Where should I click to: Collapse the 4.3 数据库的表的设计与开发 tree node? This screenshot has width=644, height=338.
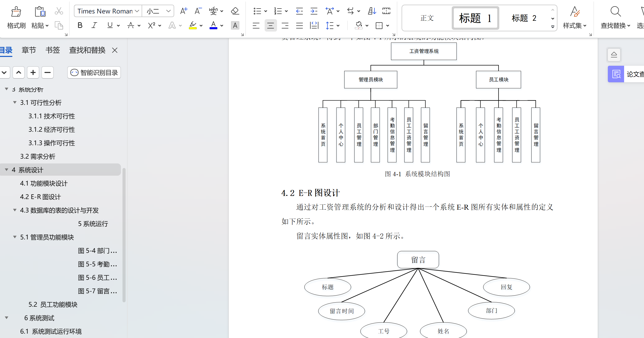tap(15, 210)
